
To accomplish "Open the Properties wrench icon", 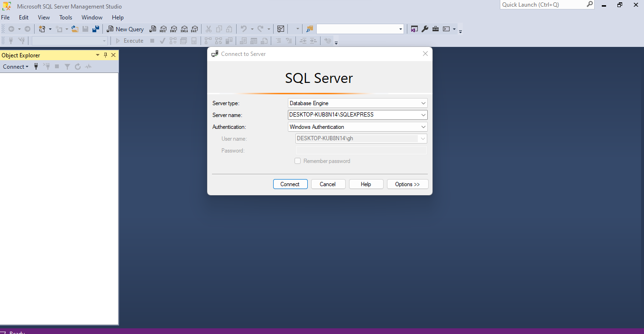I will click(425, 29).
